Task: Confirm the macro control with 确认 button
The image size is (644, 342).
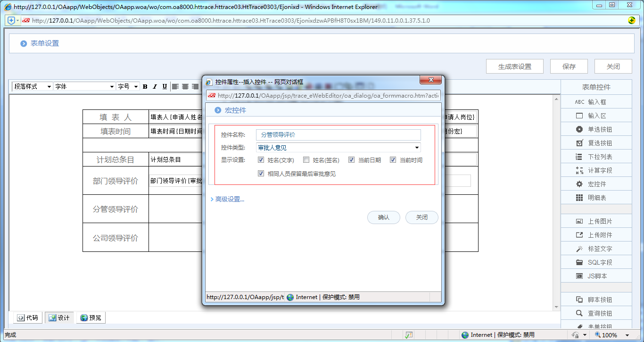Action: pyautogui.click(x=383, y=217)
